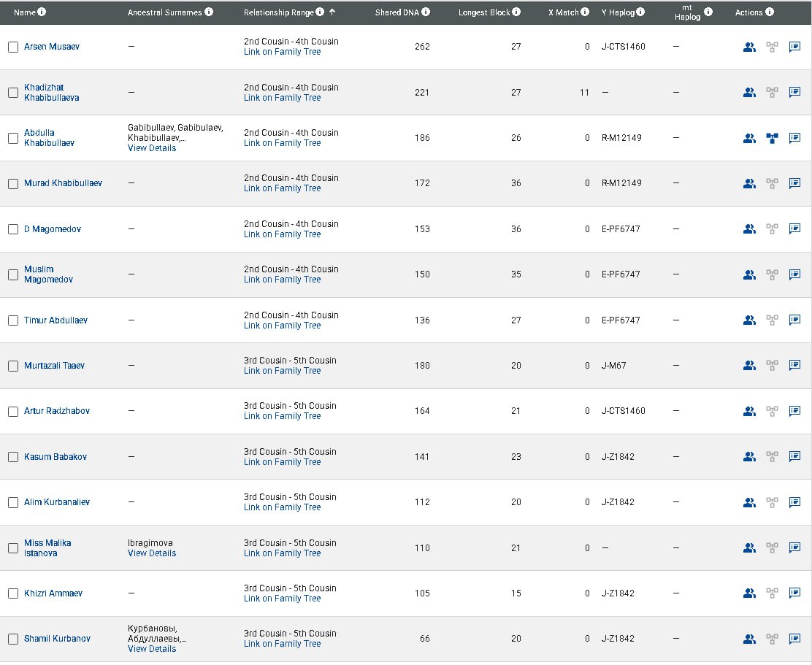Click shared DNA value 66

[x=425, y=639]
